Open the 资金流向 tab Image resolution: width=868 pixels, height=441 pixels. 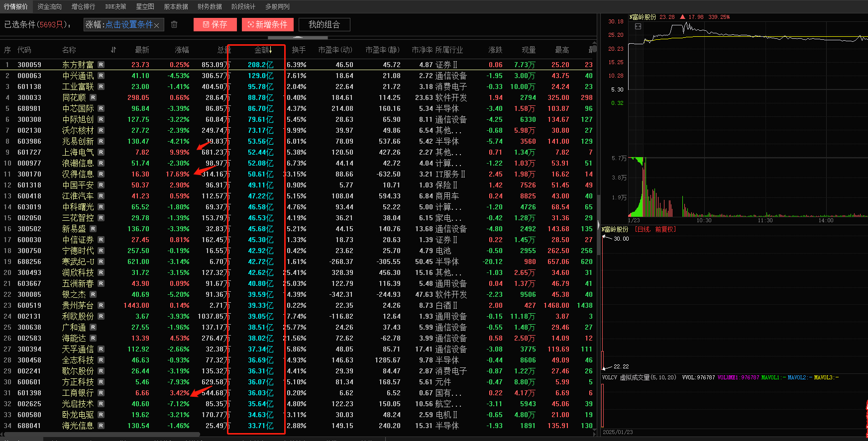(x=49, y=6)
